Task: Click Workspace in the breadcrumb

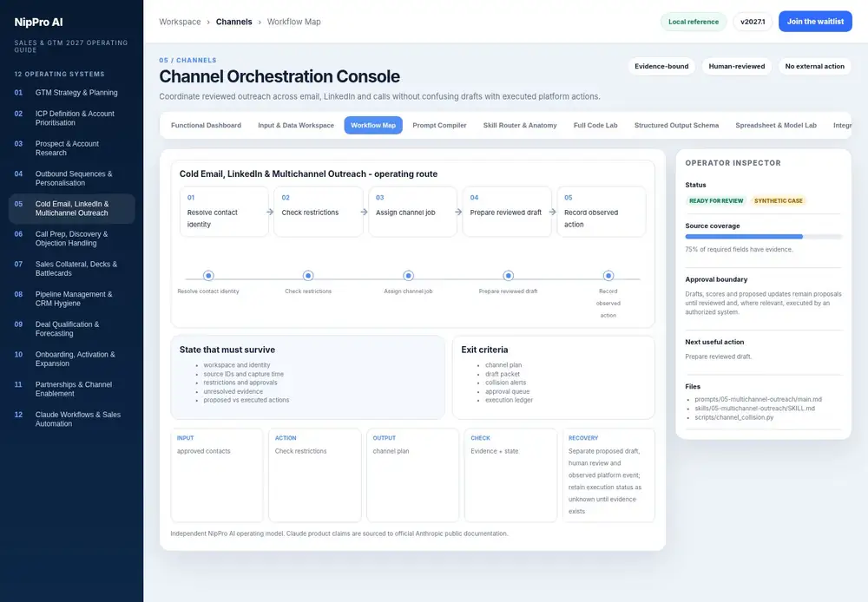Action: pos(180,22)
